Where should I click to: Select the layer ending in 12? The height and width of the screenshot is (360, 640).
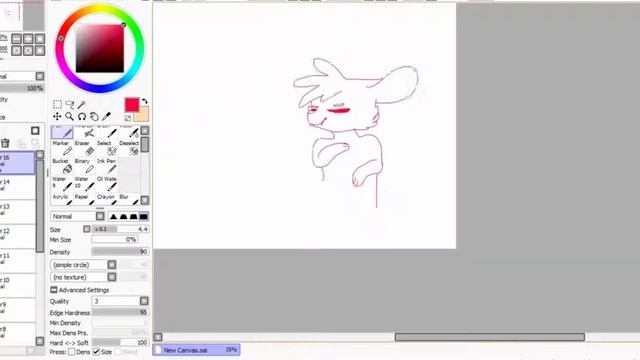coord(17,236)
